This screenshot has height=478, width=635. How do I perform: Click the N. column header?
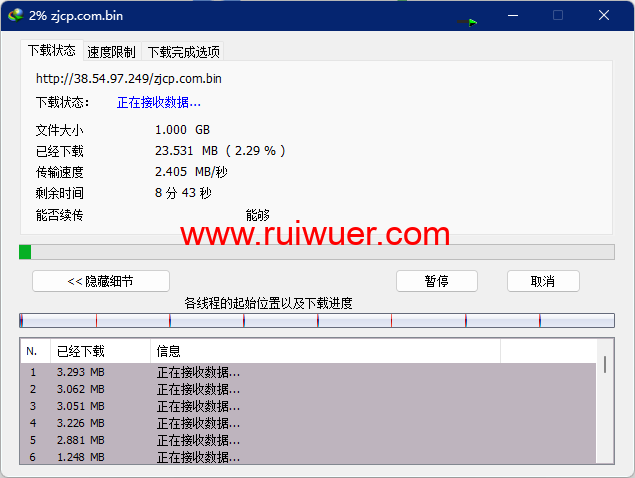34,351
